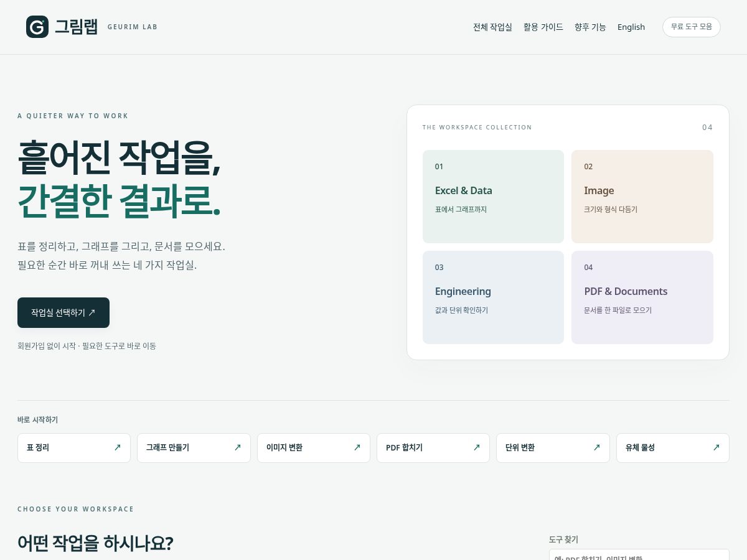
Task: Click the arrow icon on 이미지 변환
Action: click(x=357, y=447)
